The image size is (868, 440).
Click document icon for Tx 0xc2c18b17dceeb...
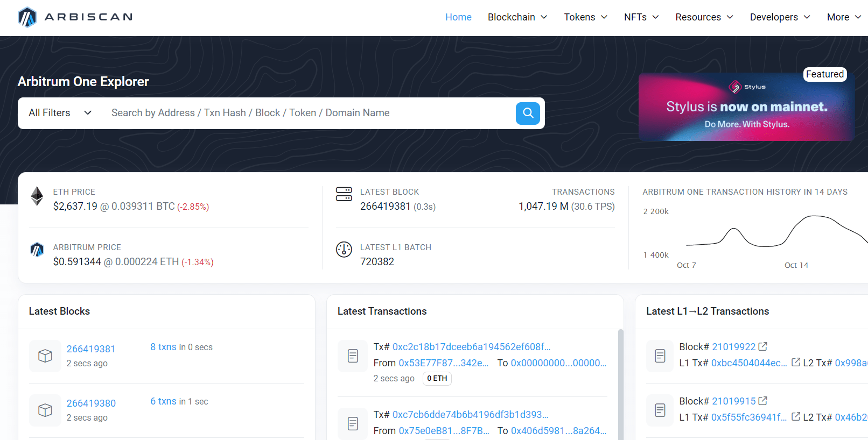353,356
